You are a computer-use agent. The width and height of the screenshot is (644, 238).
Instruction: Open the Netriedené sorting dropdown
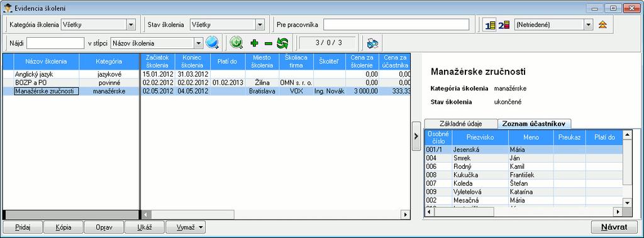589,25
